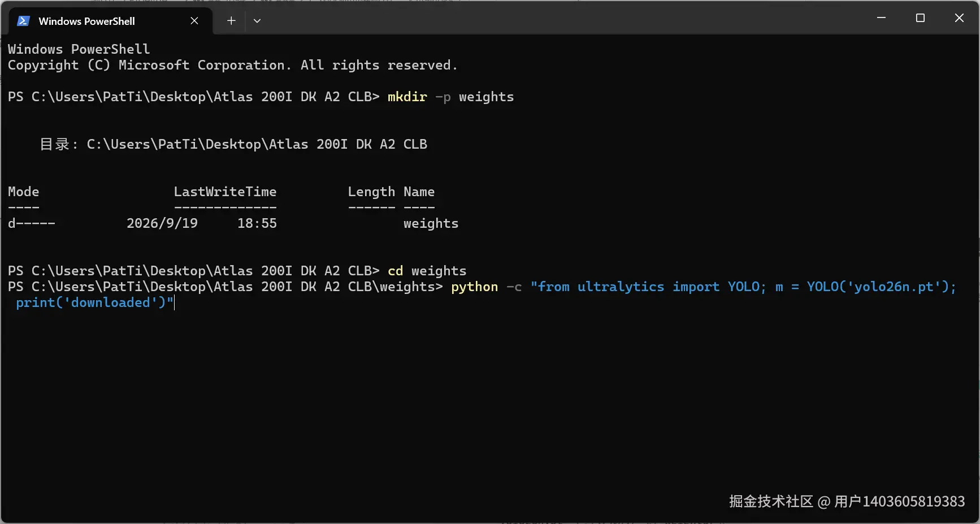This screenshot has height=524, width=980.
Task: Click the text print('downloaded')
Action: (90, 302)
